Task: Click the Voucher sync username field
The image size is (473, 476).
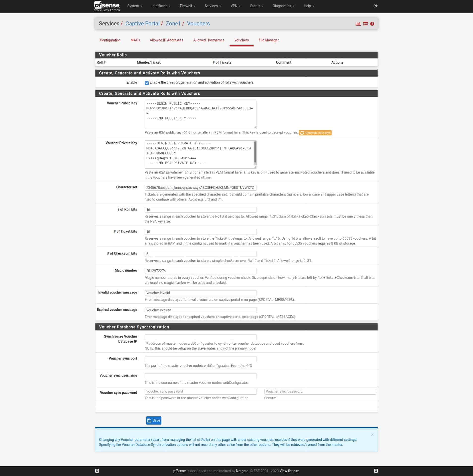Action: [200, 376]
